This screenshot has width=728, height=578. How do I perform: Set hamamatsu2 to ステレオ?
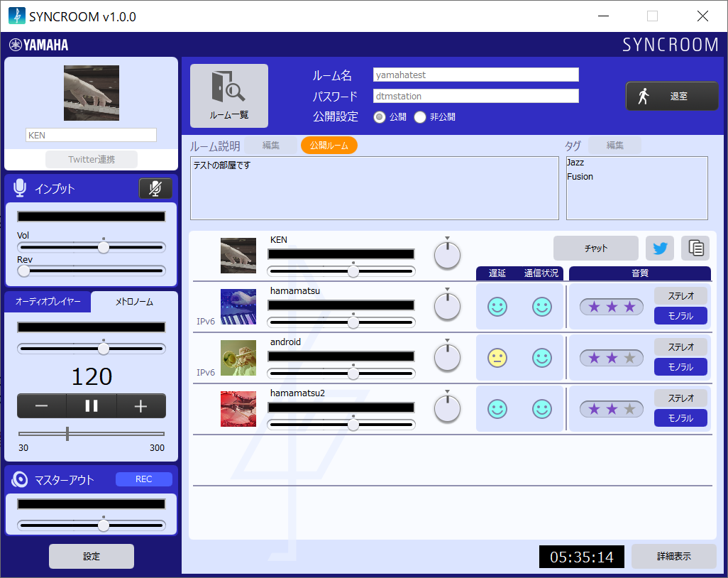pos(680,398)
